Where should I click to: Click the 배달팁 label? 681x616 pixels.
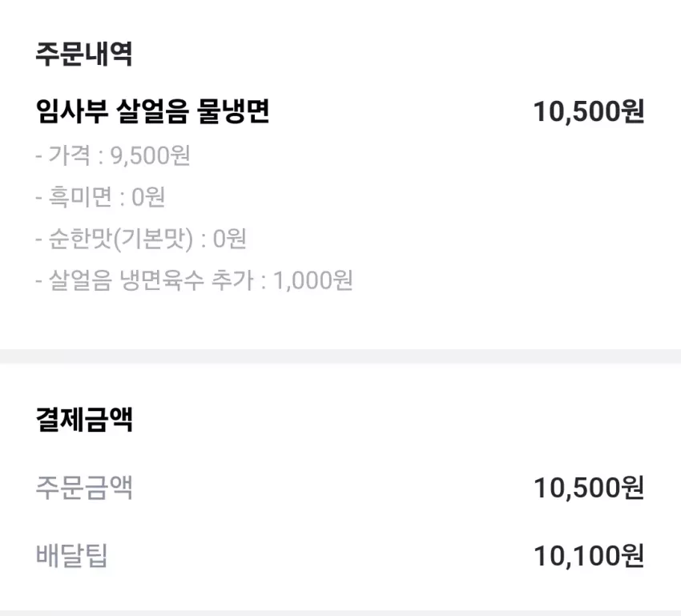(71, 556)
